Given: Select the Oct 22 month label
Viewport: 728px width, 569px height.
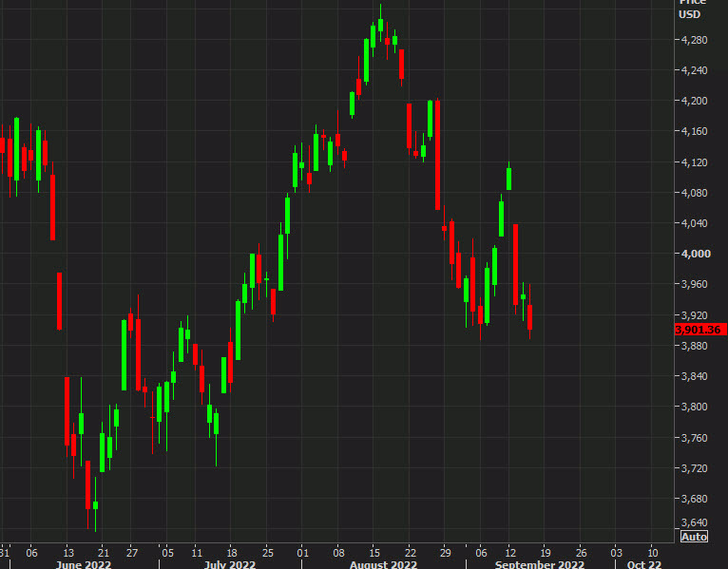Looking at the screenshot, I should point(644,564).
